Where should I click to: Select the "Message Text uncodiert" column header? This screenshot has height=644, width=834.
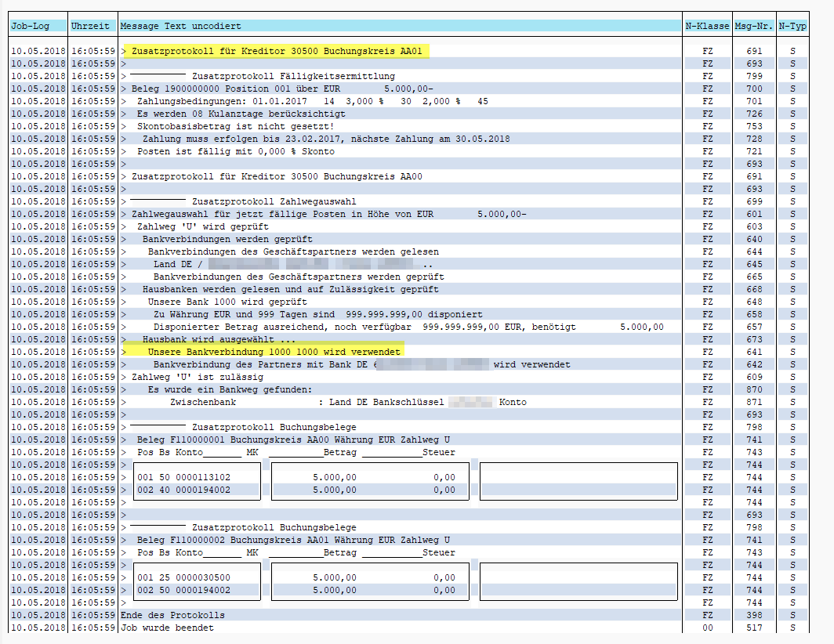pyautogui.click(x=181, y=26)
